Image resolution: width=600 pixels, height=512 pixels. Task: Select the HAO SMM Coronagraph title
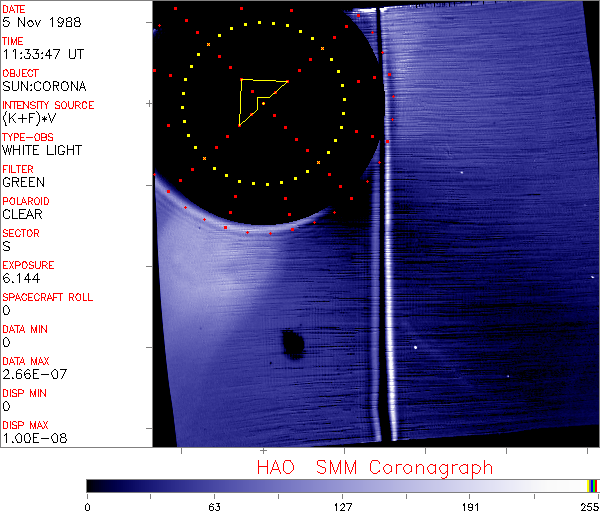375,467
